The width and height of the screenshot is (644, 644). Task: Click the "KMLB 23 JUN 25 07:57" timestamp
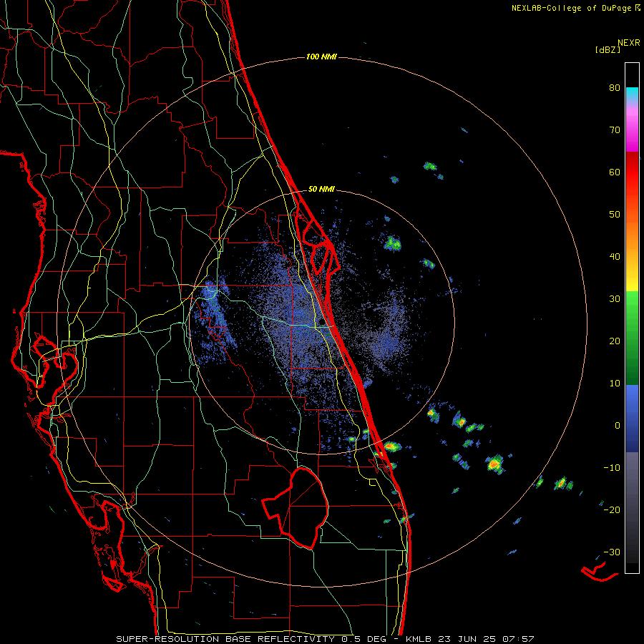470,639
